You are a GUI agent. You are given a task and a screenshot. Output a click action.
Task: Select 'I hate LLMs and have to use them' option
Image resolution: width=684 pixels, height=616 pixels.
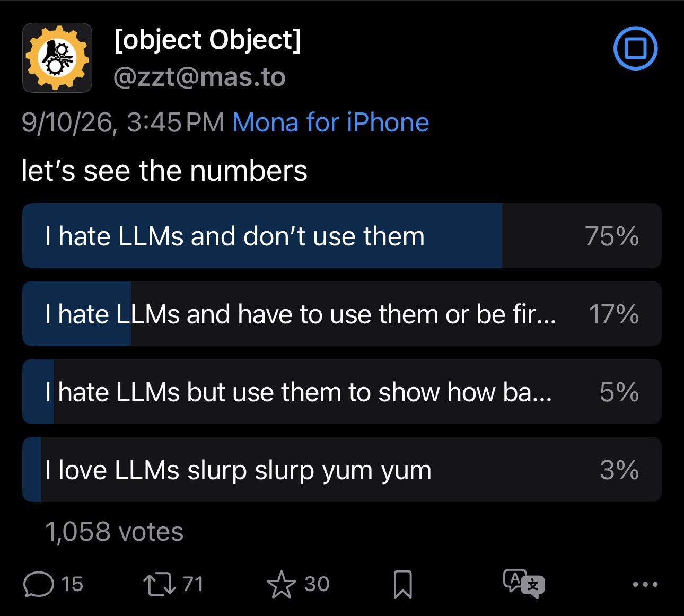tap(342, 314)
